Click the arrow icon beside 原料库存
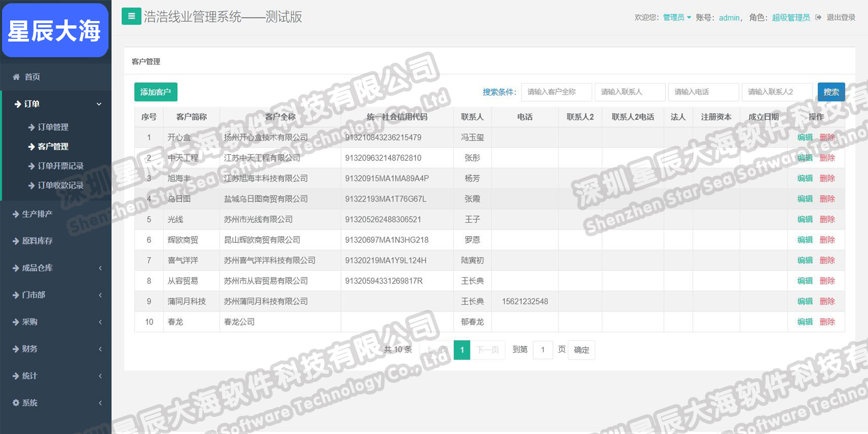Image resolution: width=868 pixels, height=434 pixels. coord(16,241)
